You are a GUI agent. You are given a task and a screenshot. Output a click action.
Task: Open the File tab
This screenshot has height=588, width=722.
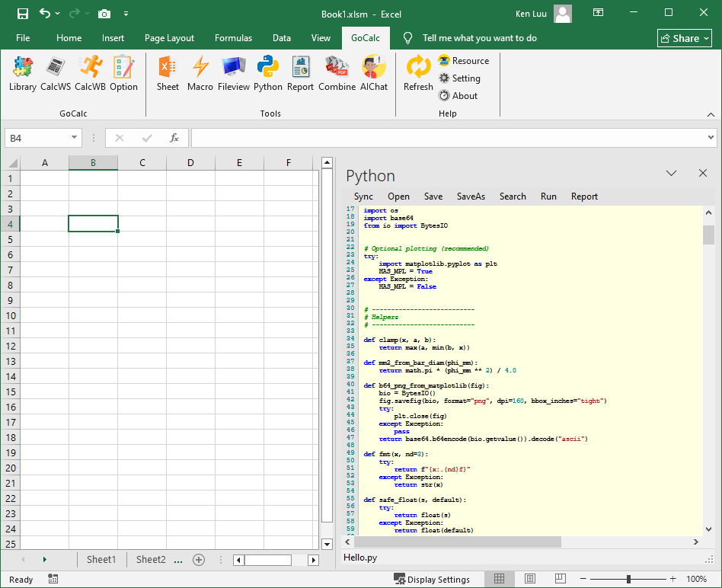[23, 38]
